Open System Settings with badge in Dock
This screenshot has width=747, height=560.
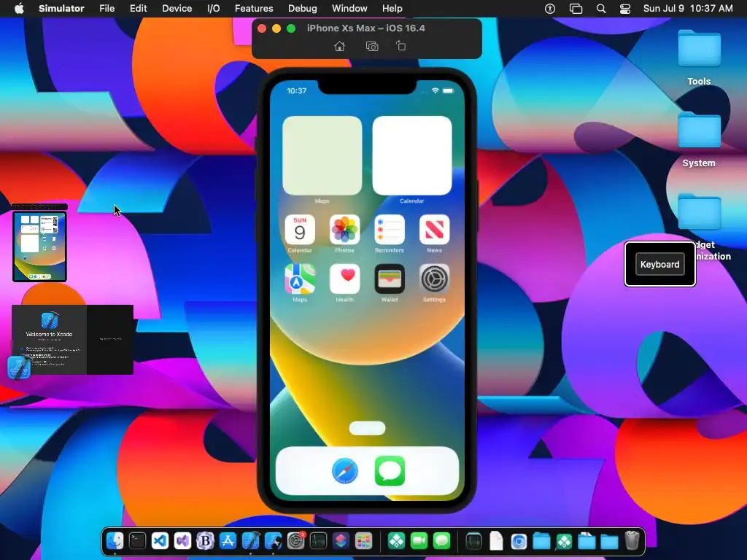point(296,541)
